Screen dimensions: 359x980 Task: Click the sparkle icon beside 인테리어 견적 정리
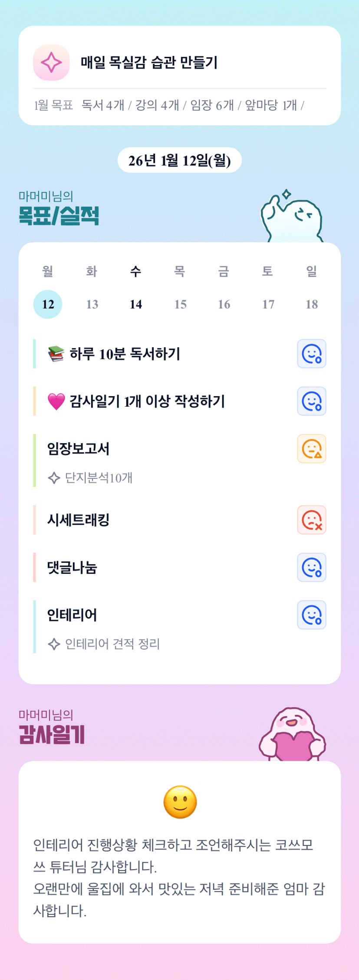click(54, 644)
